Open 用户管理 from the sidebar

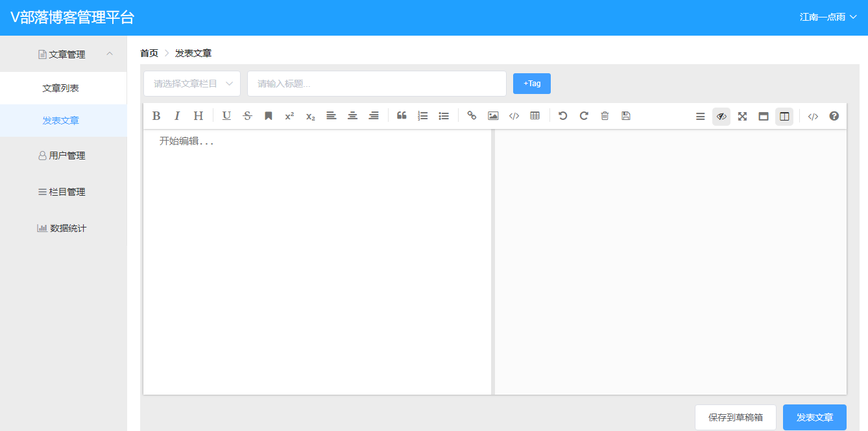pyautogui.click(x=63, y=156)
